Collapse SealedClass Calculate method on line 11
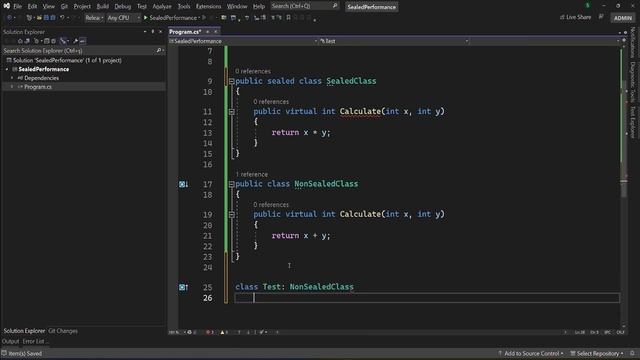640x360 pixels. pyautogui.click(x=231, y=111)
